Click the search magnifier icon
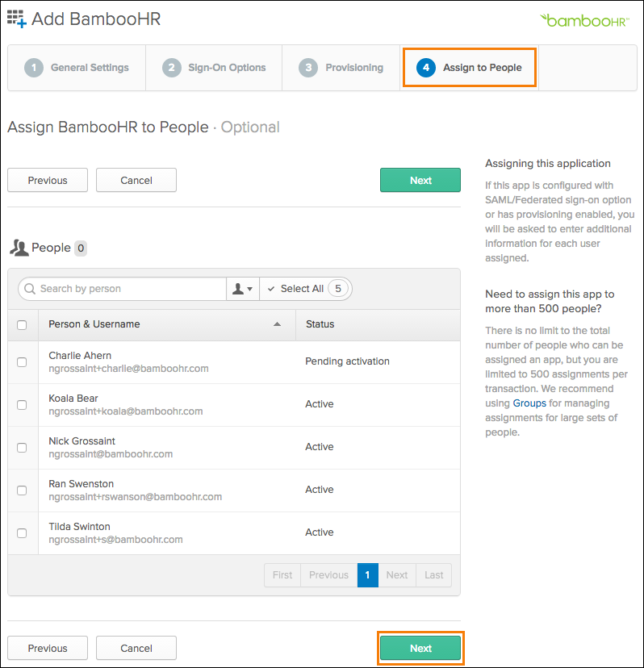644x668 pixels. [30, 289]
